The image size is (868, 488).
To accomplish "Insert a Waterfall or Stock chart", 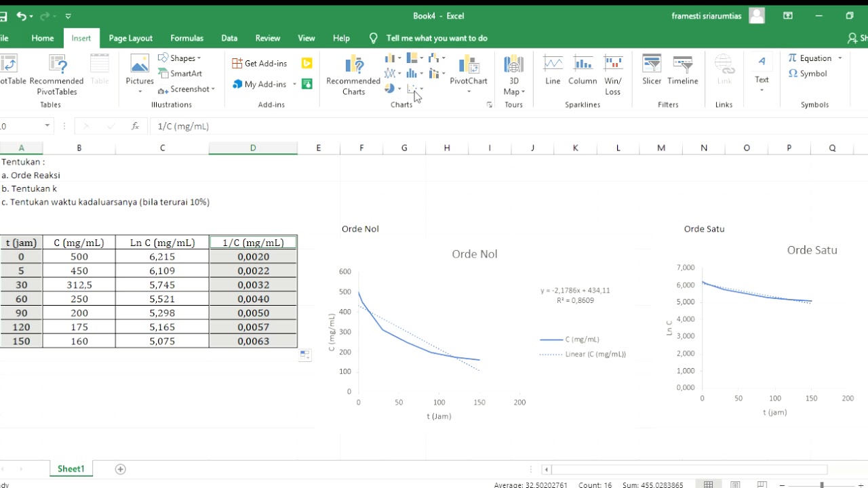I will (x=437, y=58).
